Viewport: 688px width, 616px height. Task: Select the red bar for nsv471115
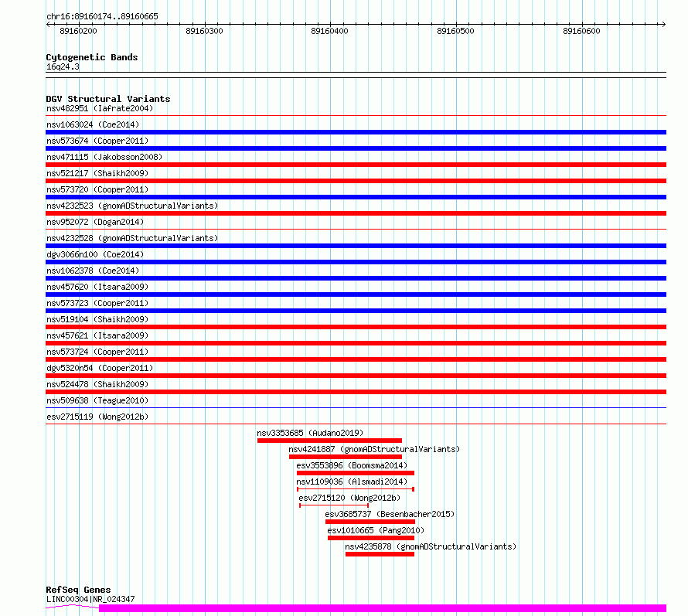coord(356,165)
